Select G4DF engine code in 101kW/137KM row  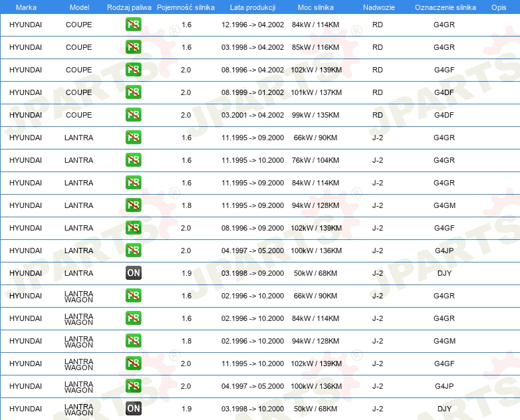pos(444,92)
